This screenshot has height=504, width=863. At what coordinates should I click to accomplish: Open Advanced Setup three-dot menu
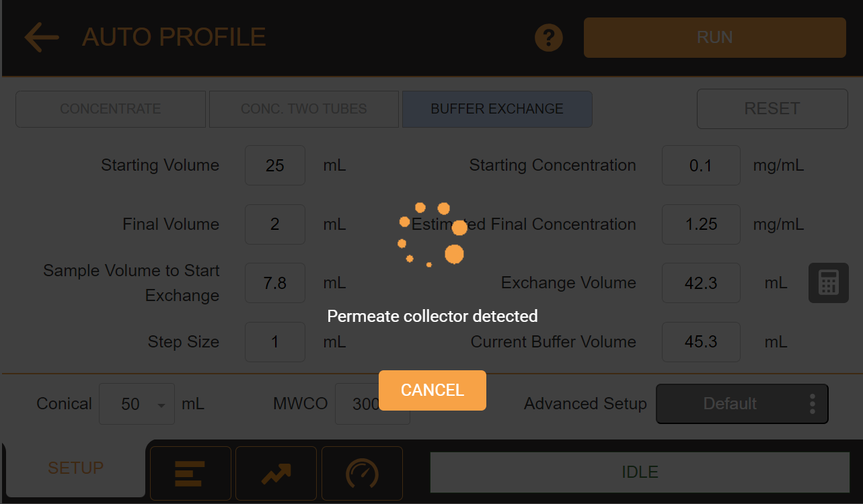813,404
